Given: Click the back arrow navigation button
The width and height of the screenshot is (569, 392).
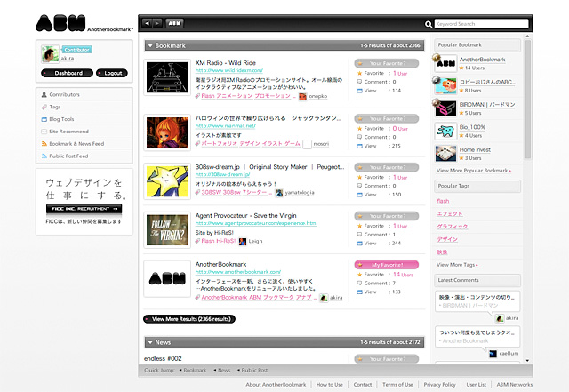Looking at the screenshot, I should click(148, 22).
